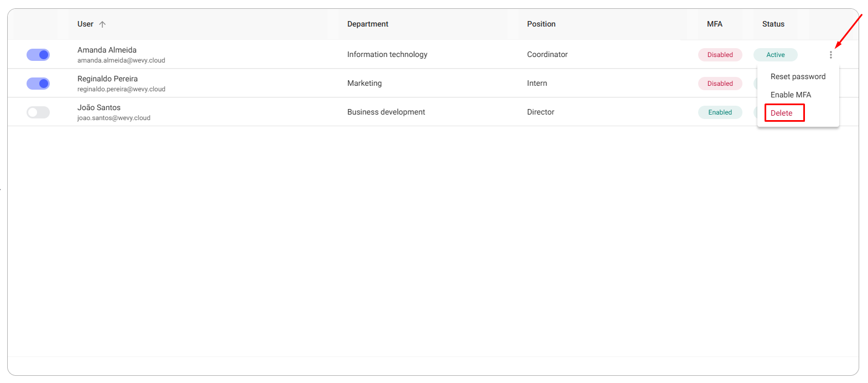This screenshot has width=868, height=383.
Task: Toggle the switch for Reginaldo Pereira
Action: (38, 84)
